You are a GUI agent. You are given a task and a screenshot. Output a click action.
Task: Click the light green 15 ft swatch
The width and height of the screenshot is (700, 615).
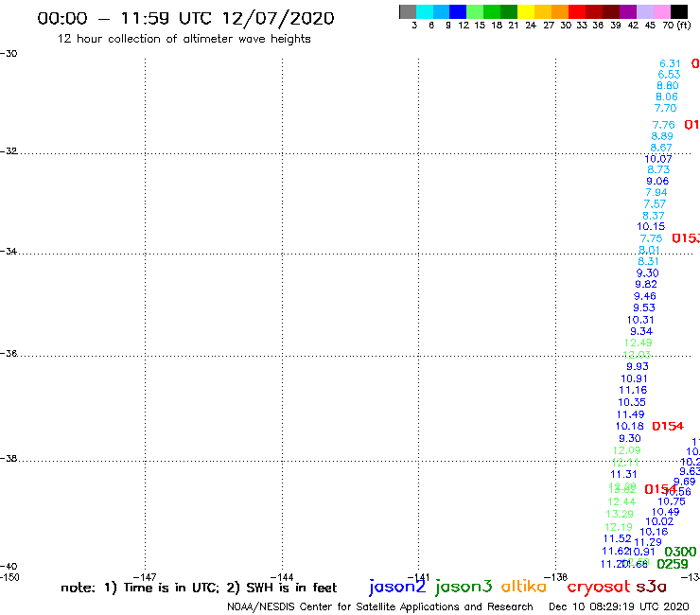click(x=475, y=11)
